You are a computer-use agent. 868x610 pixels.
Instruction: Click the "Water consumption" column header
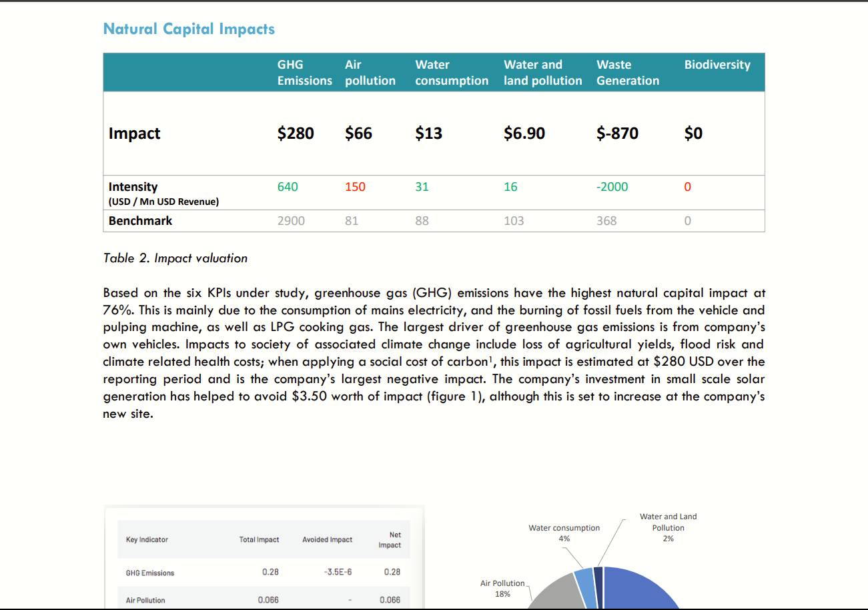coord(452,73)
